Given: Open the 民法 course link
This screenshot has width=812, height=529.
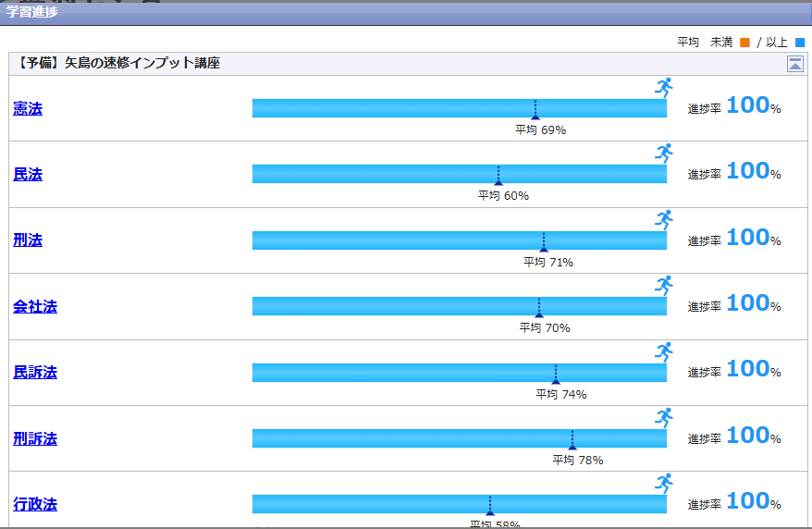Looking at the screenshot, I should (x=28, y=175).
